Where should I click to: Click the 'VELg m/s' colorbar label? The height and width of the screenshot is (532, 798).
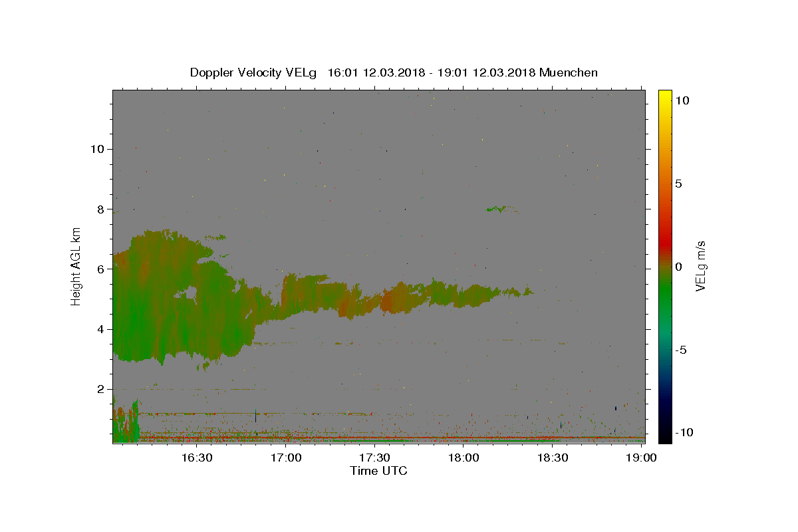(700, 266)
